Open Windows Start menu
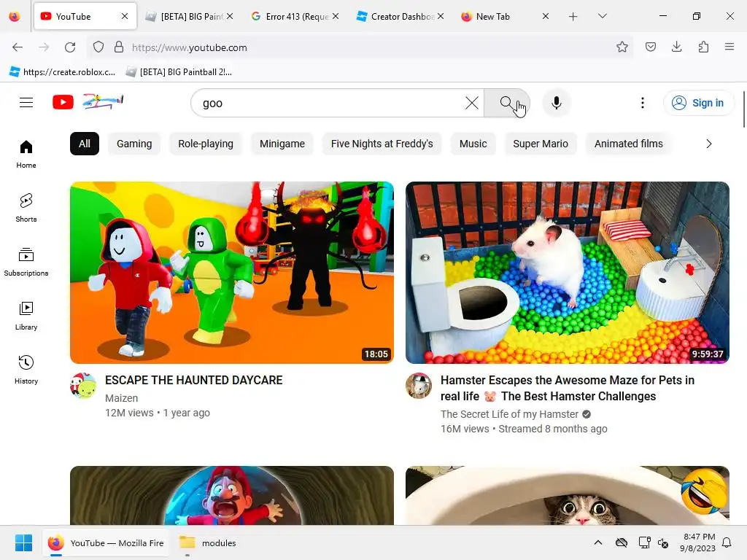The width and height of the screenshot is (747, 560). coord(23,542)
